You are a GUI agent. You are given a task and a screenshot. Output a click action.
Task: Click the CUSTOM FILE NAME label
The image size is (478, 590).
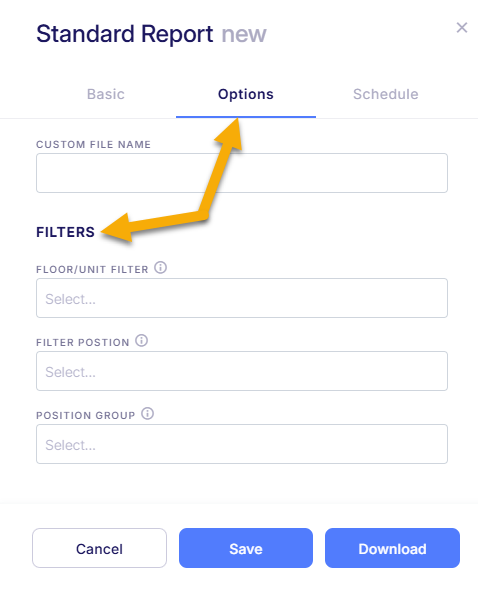point(93,144)
